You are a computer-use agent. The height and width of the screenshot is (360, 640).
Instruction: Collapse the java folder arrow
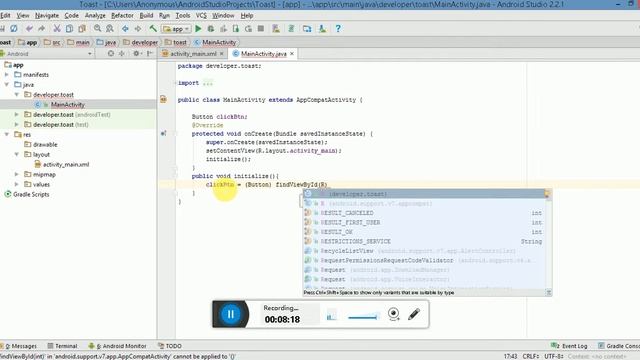7,84
